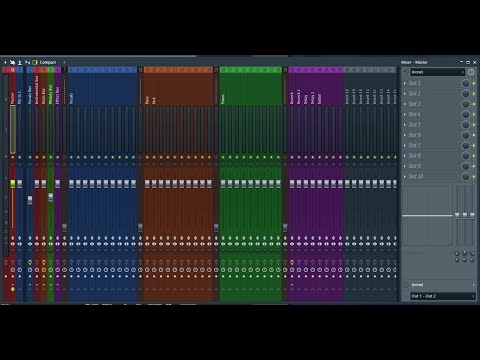Expand Slot 9 arrow menu

click(405, 166)
